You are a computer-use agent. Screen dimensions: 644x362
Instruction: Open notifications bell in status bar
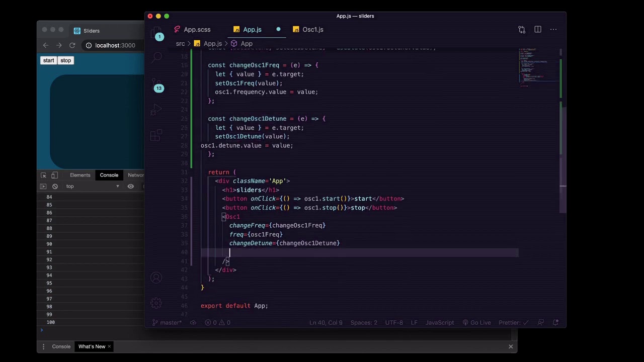(556, 323)
